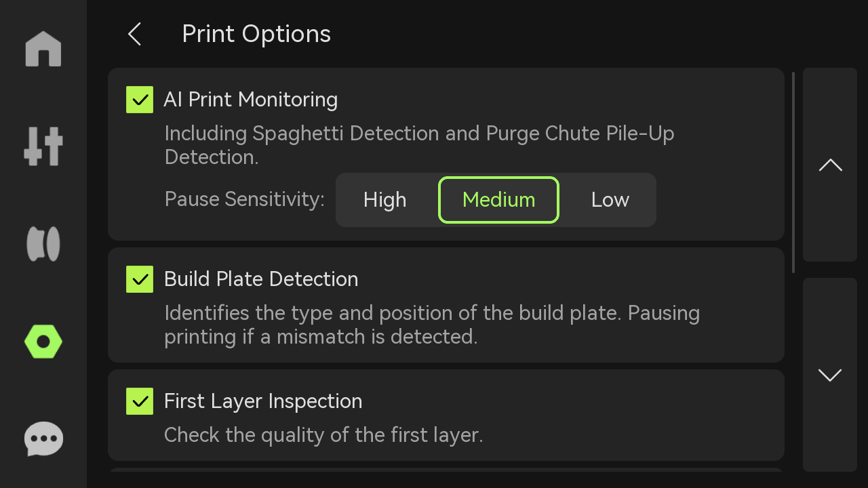Disable the AI Print Monitoring checkbox

140,100
